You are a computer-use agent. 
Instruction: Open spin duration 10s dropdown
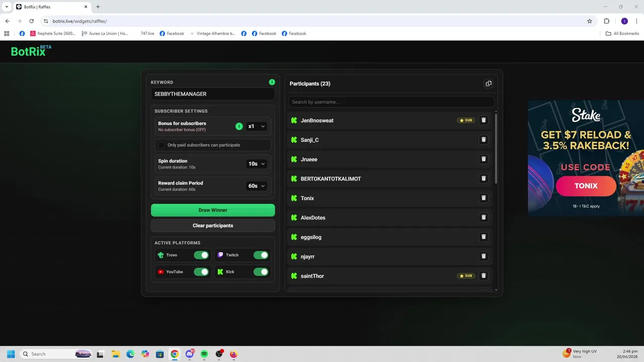[x=256, y=164]
